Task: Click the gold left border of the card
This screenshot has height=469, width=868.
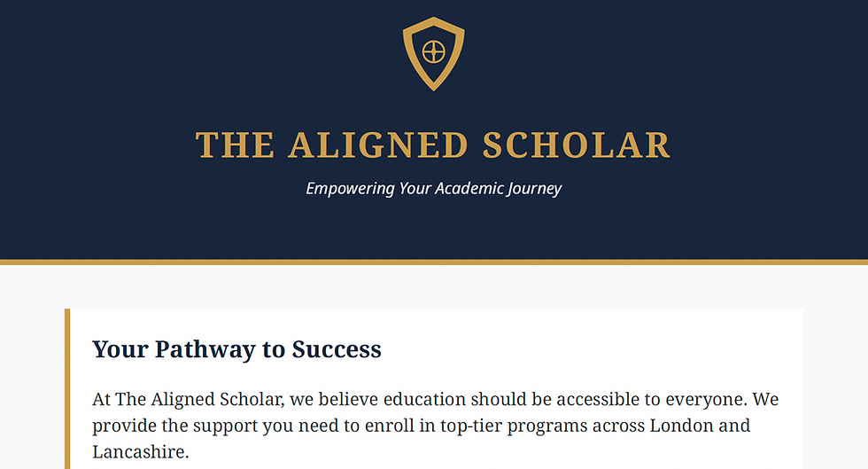Action: (x=67, y=388)
